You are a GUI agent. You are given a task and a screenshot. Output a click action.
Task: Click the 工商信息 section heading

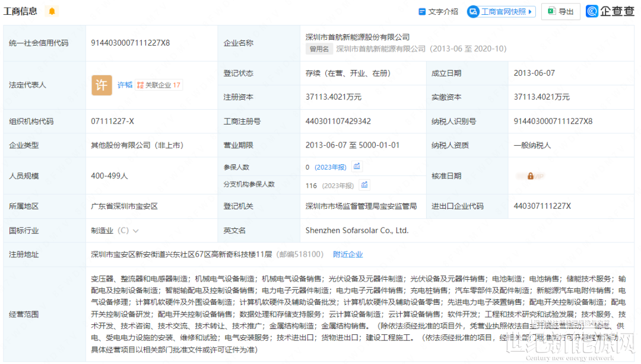20,11
